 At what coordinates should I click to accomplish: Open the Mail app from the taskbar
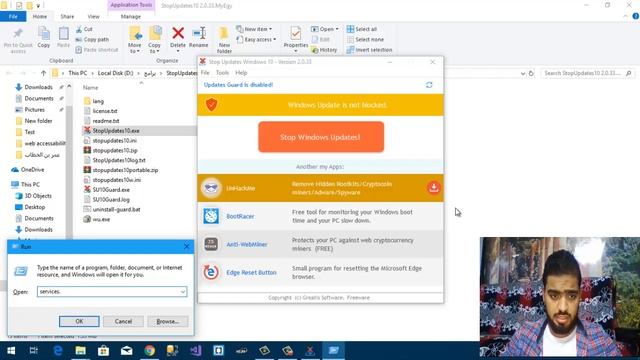point(127,351)
